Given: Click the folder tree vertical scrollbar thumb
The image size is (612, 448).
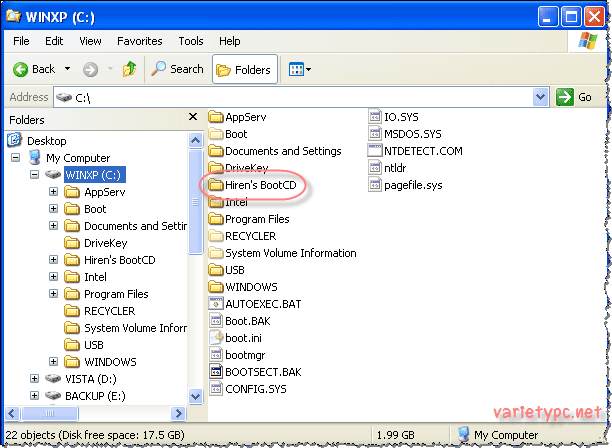Looking at the screenshot, I should click(x=196, y=201).
